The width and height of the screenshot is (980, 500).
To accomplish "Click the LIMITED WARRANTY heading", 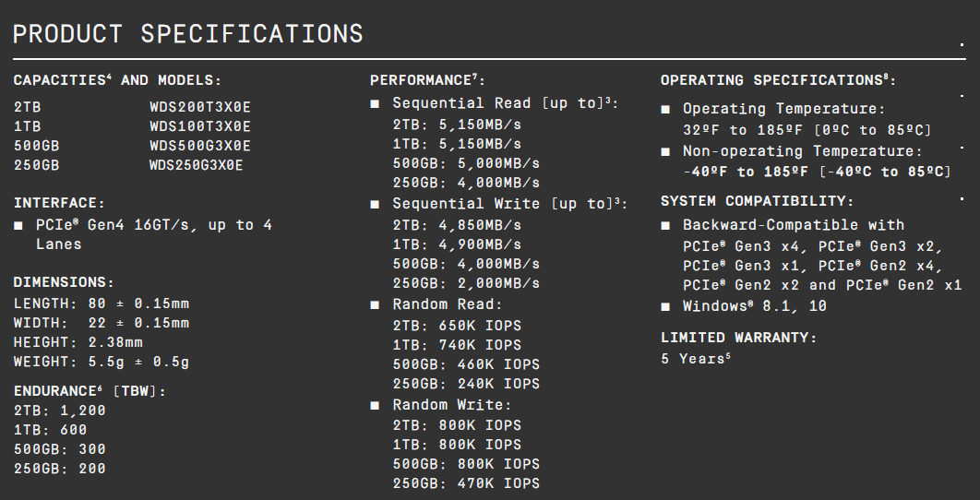I will click(739, 338).
